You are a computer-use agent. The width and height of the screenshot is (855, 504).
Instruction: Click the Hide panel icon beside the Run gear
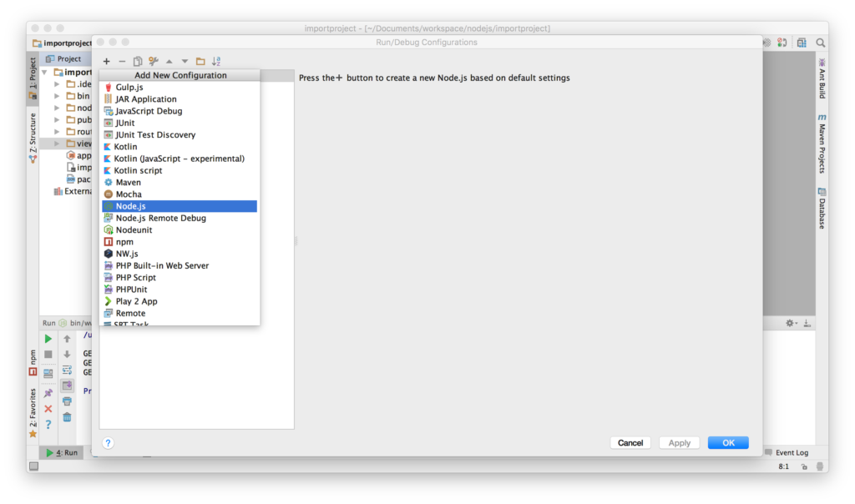807,323
